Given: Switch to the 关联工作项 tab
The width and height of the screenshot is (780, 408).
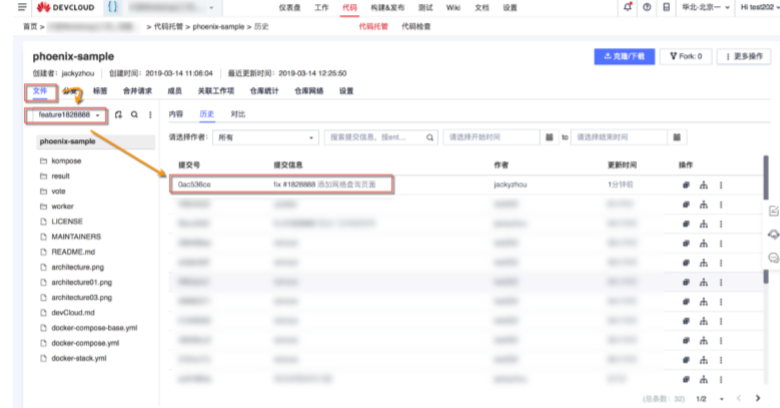Looking at the screenshot, I should click(216, 91).
